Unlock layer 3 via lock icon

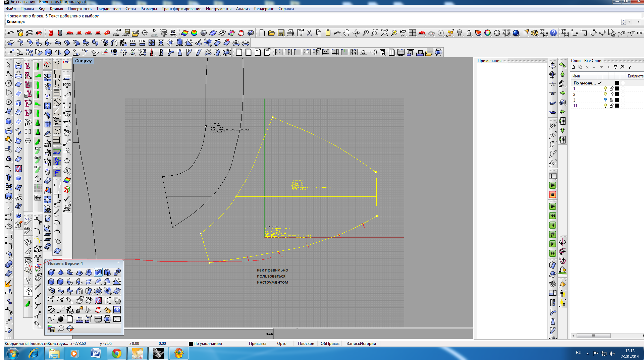pos(611,100)
